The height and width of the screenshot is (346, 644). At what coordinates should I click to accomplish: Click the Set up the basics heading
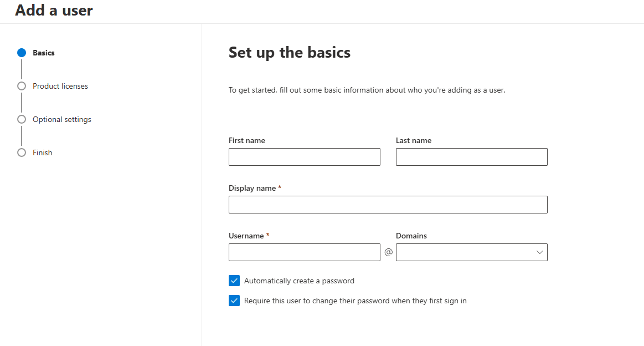290,53
